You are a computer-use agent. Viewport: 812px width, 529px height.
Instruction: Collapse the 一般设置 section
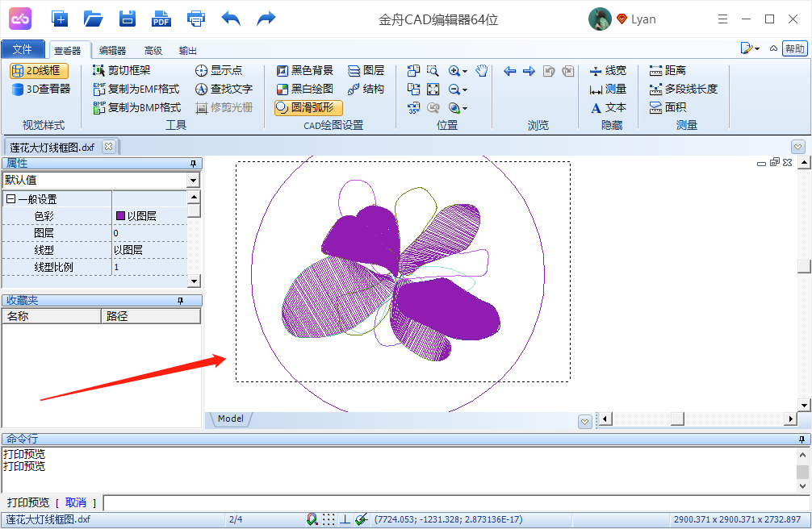tap(11, 199)
